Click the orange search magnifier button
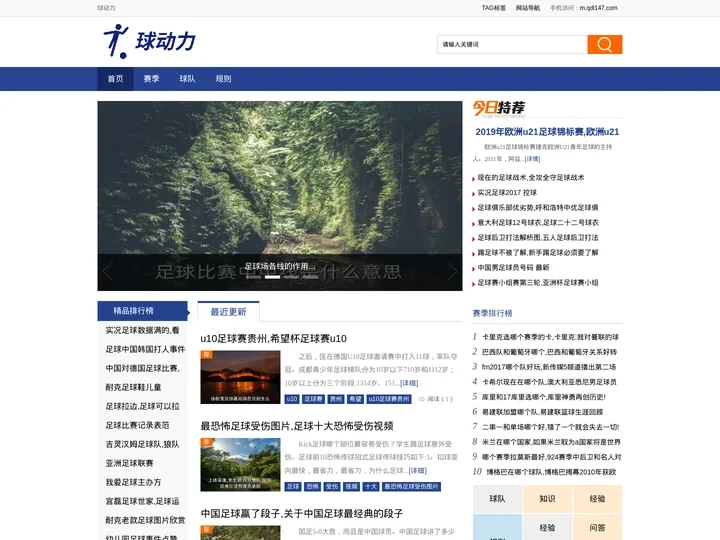720x540 pixels. click(x=605, y=45)
